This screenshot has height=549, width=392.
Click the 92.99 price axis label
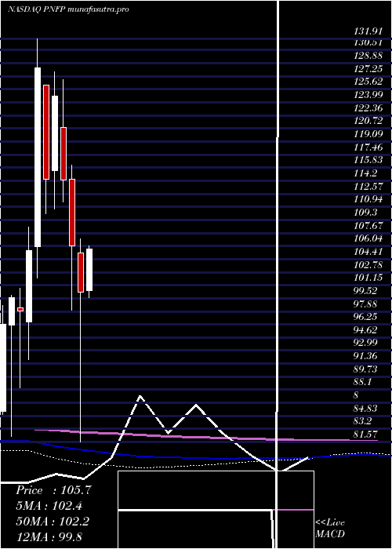tap(365, 344)
